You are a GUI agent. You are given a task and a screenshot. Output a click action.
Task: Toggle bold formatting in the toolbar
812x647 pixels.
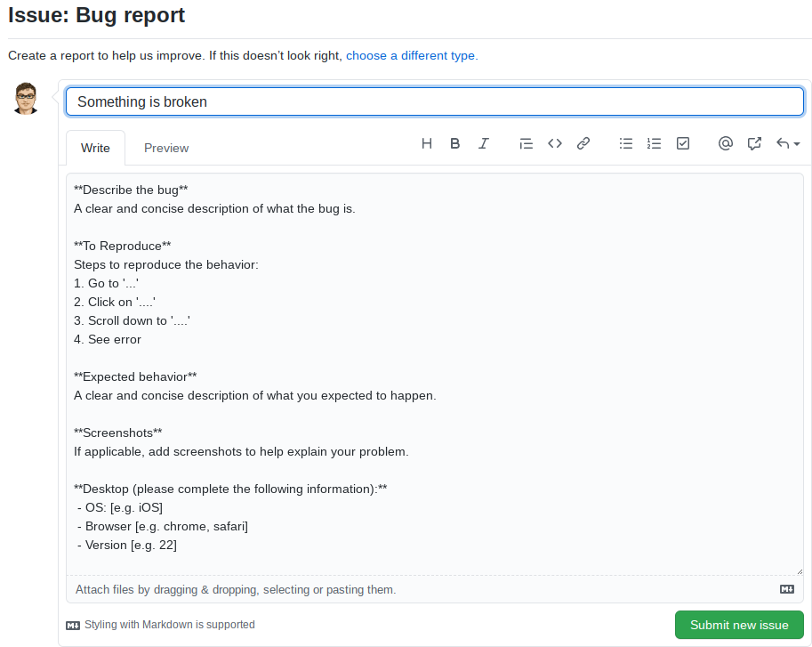(455, 143)
